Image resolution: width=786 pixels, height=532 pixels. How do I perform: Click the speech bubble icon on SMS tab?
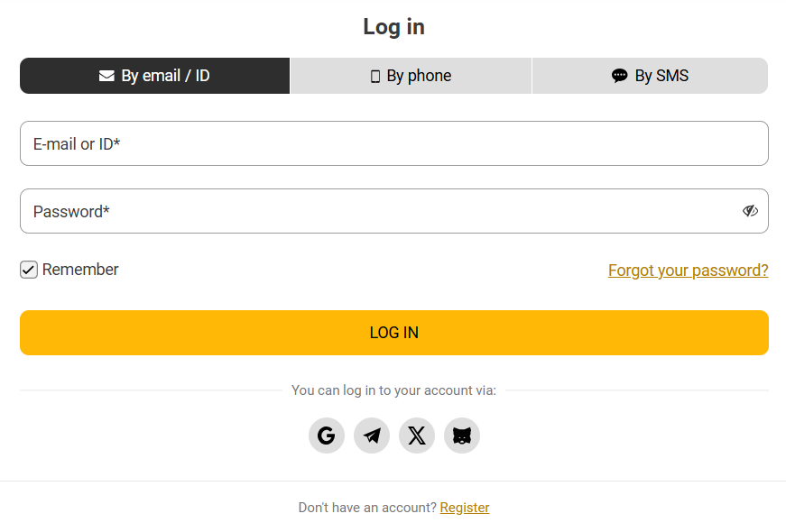pos(619,76)
